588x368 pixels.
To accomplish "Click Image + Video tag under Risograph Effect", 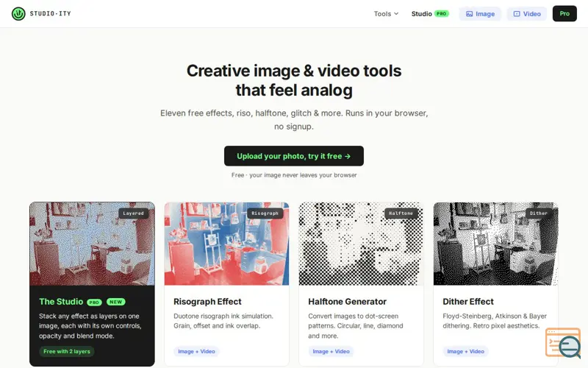I will (196, 352).
